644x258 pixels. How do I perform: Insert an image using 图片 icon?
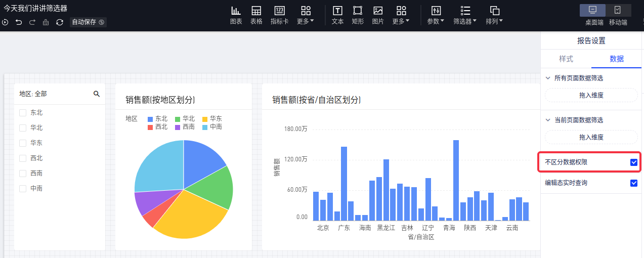click(x=378, y=15)
